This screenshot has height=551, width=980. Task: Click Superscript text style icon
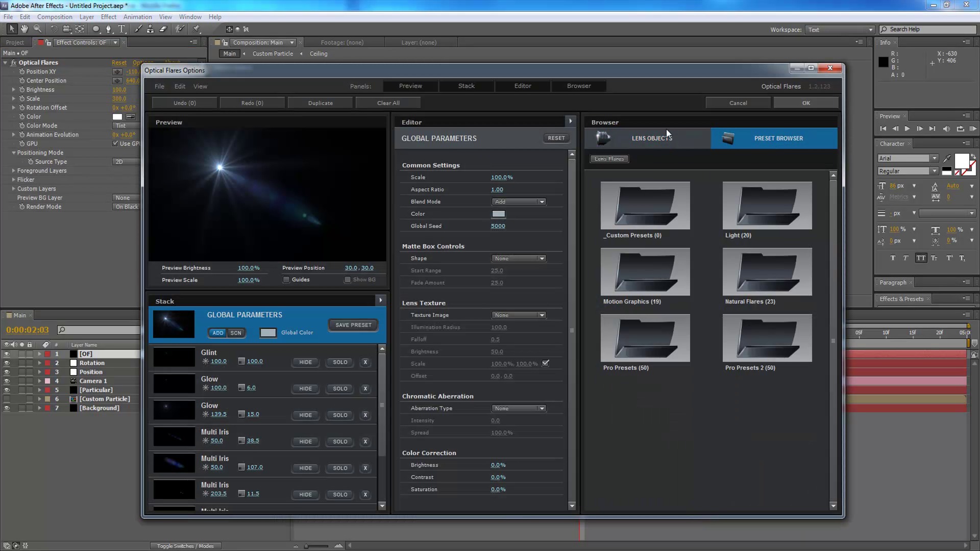click(x=949, y=258)
